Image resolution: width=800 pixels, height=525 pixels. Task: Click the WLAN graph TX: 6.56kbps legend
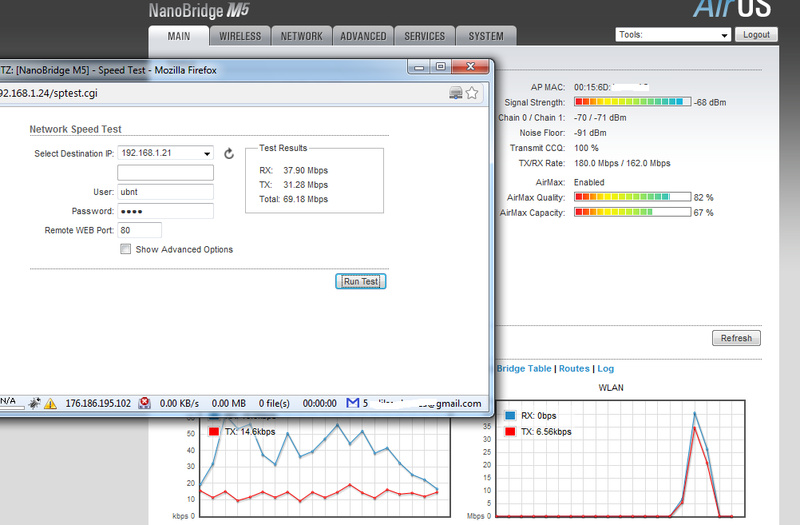click(538, 432)
